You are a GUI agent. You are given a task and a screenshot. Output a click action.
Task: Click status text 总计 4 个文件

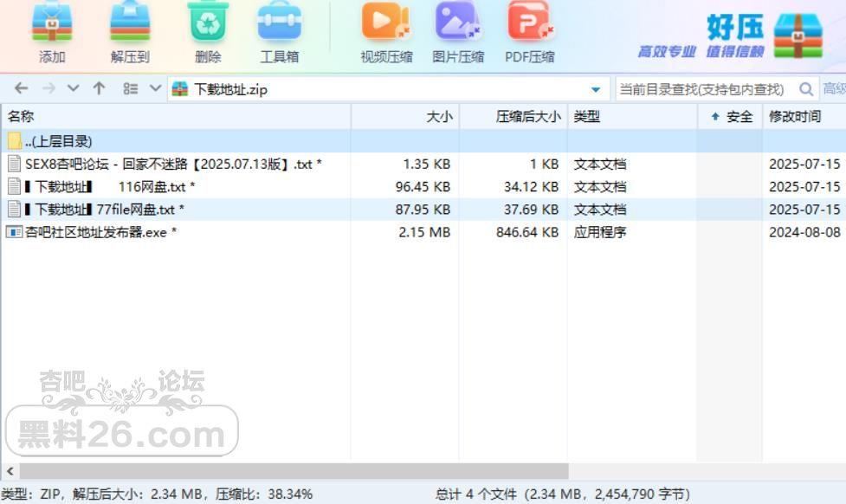(476, 494)
